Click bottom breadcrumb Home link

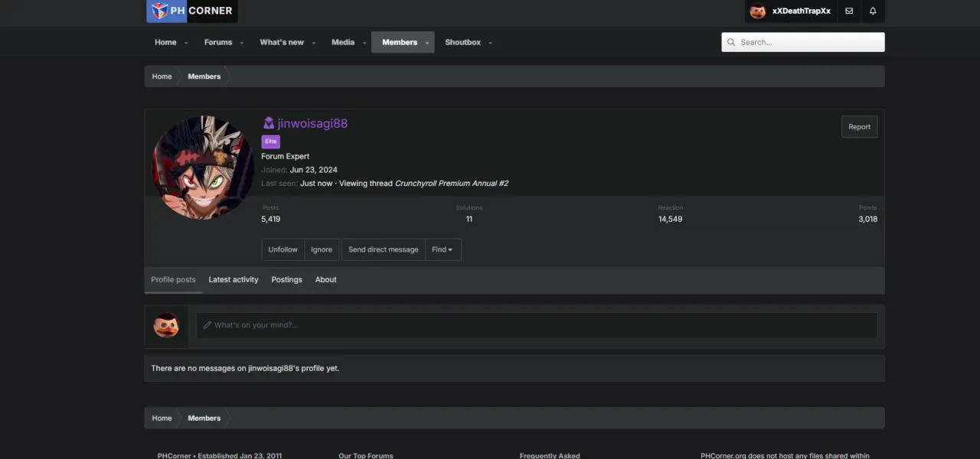pos(162,418)
